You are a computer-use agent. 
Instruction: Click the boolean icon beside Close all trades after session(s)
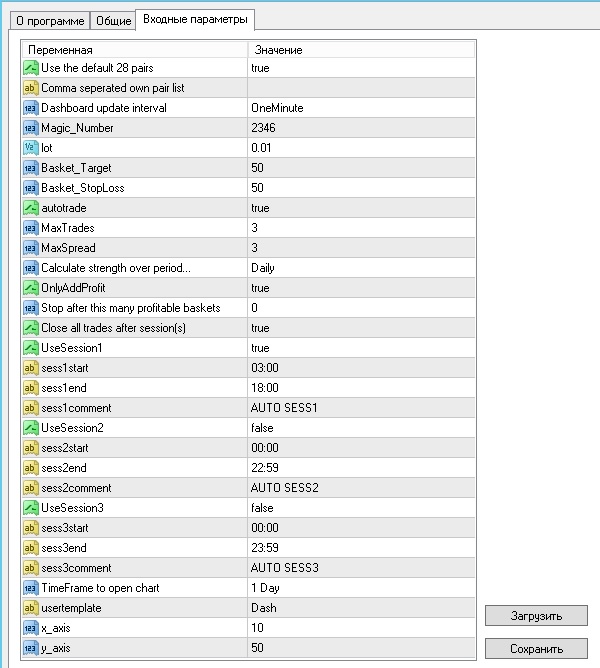tap(31, 328)
